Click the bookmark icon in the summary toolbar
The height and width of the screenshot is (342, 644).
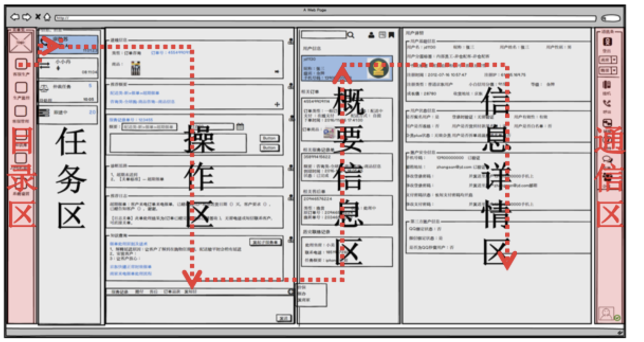(x=392, y=35)
